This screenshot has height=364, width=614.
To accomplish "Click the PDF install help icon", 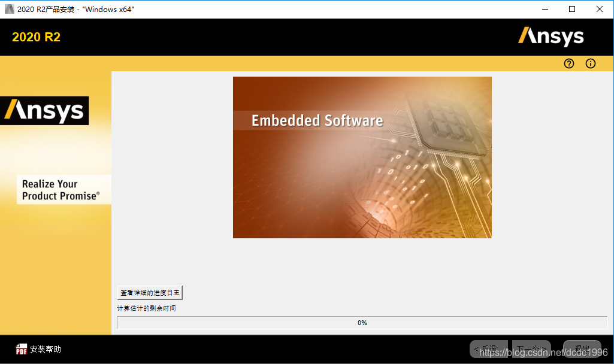I will point(22,349).
